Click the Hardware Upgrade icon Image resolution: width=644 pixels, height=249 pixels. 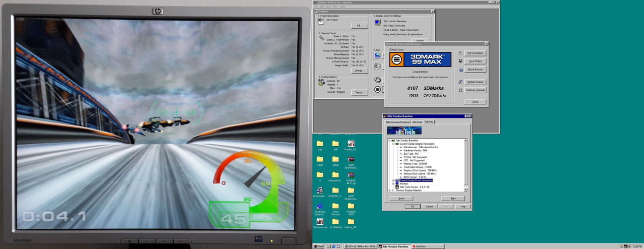click(461, 90)
